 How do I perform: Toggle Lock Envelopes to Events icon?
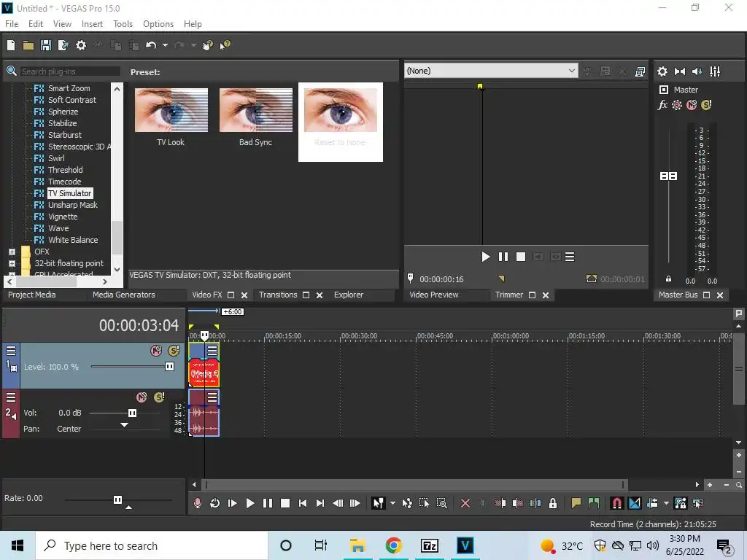click(x=681, y=503)
